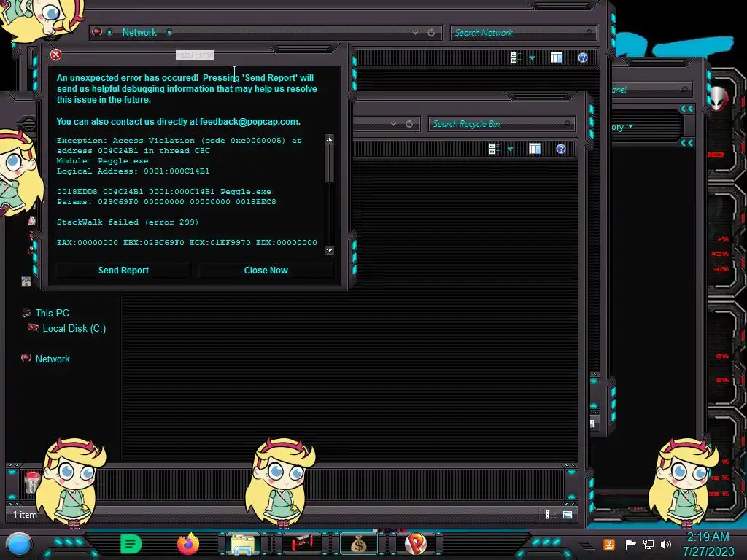The width and height of the screenshot is (747, 560).
Task: Click the '1 item' status bar text
Action: pyautogui.click(x=25, y=515)
